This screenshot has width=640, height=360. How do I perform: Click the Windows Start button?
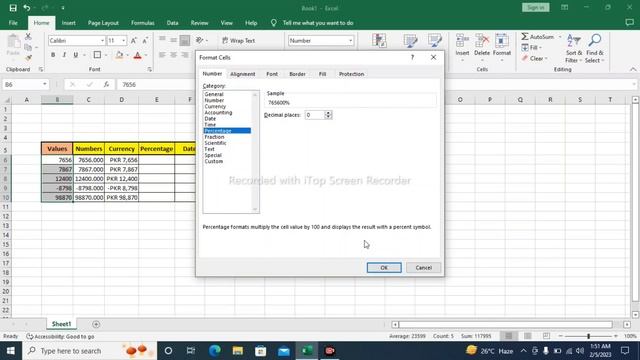pos(11,351)
